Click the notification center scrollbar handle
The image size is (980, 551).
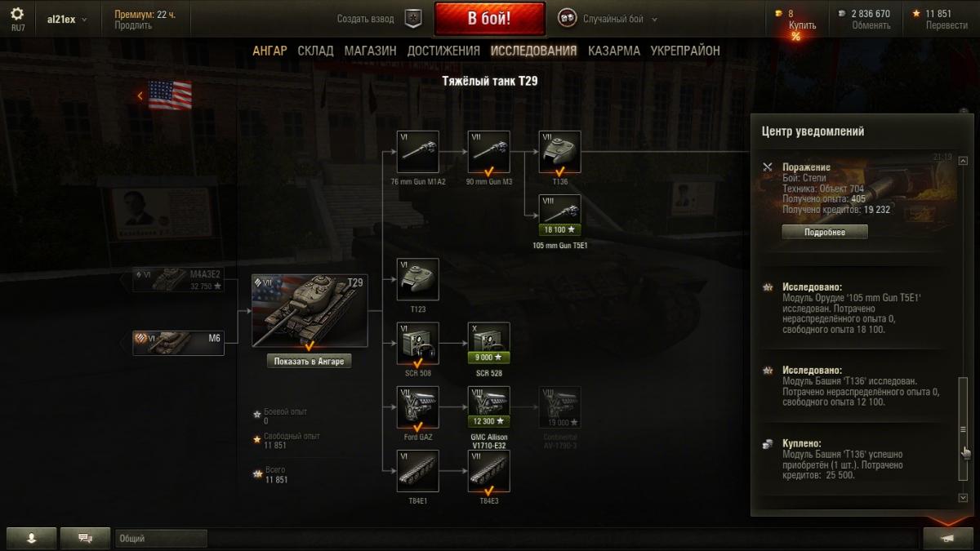[x=964, y=429]
